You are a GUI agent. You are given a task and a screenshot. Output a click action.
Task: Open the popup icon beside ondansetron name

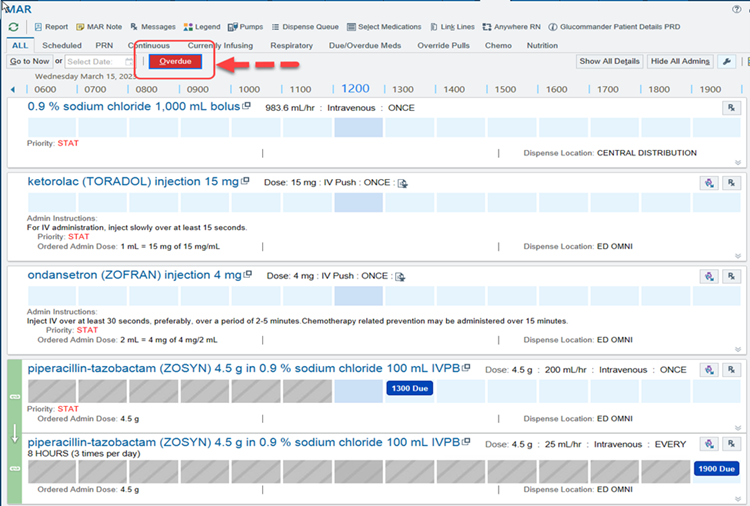point(248,275)
